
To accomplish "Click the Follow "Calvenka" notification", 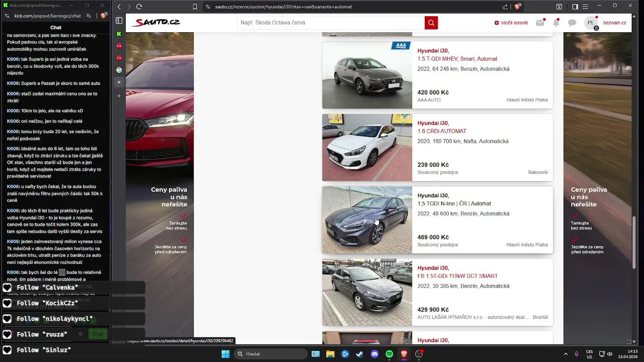I will 73,288.
